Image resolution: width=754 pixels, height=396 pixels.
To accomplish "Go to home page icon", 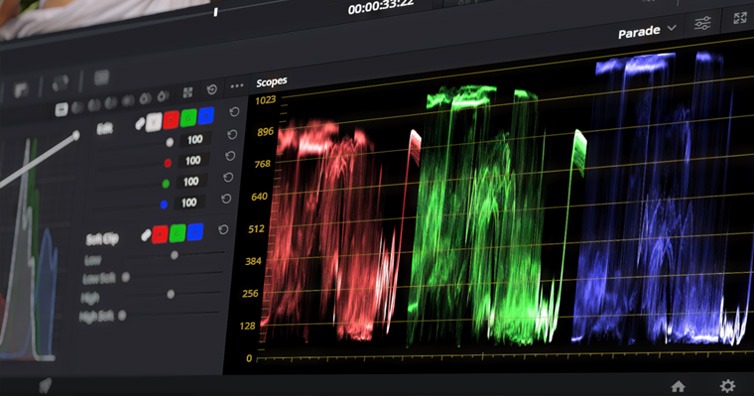I will 678,386.
